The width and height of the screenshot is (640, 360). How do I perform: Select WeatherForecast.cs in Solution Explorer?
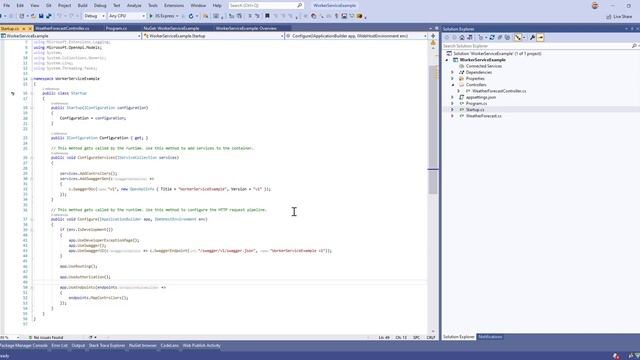coord(484,116)
